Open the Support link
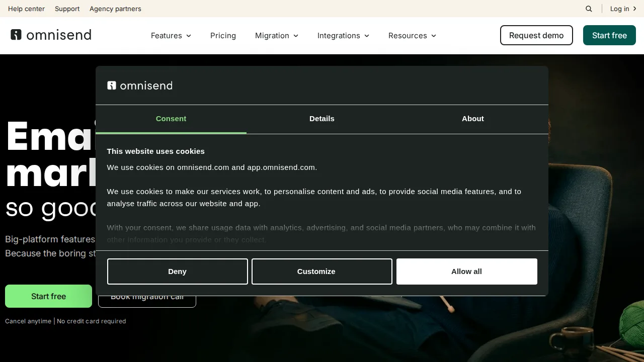644x362 pixels. (67, 9)
